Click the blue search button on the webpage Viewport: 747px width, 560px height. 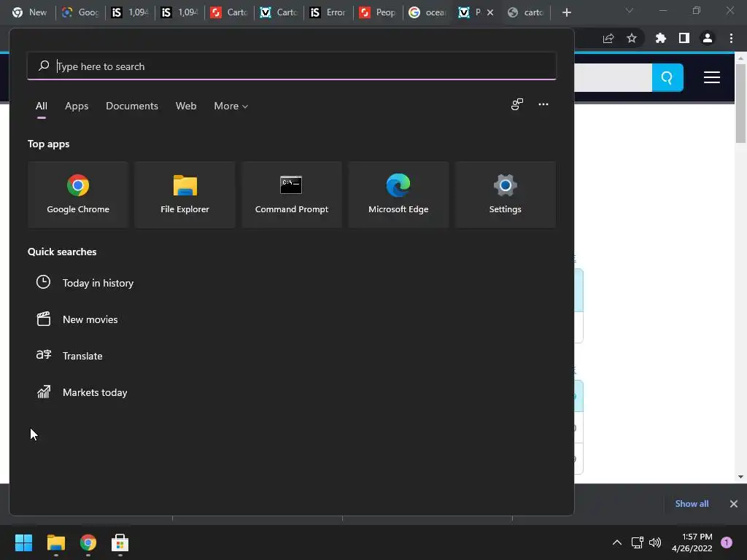point(667,77)
